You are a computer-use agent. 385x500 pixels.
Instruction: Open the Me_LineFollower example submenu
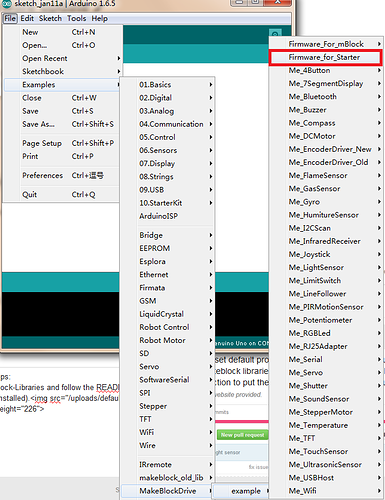coord(325,294)
